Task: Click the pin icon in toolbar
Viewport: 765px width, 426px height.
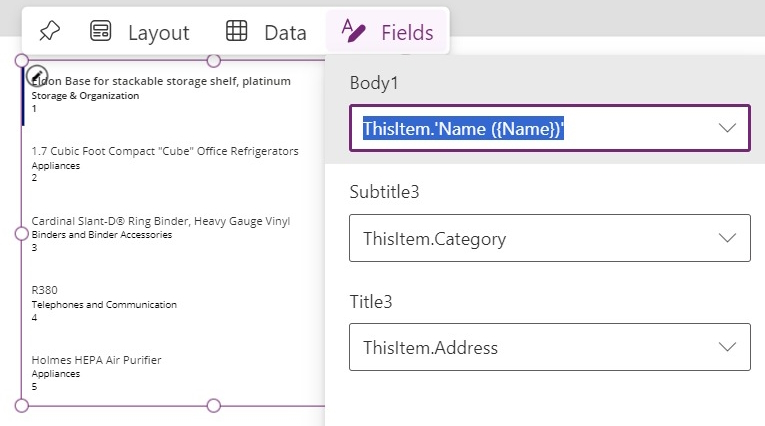Action: coord(49,31)
